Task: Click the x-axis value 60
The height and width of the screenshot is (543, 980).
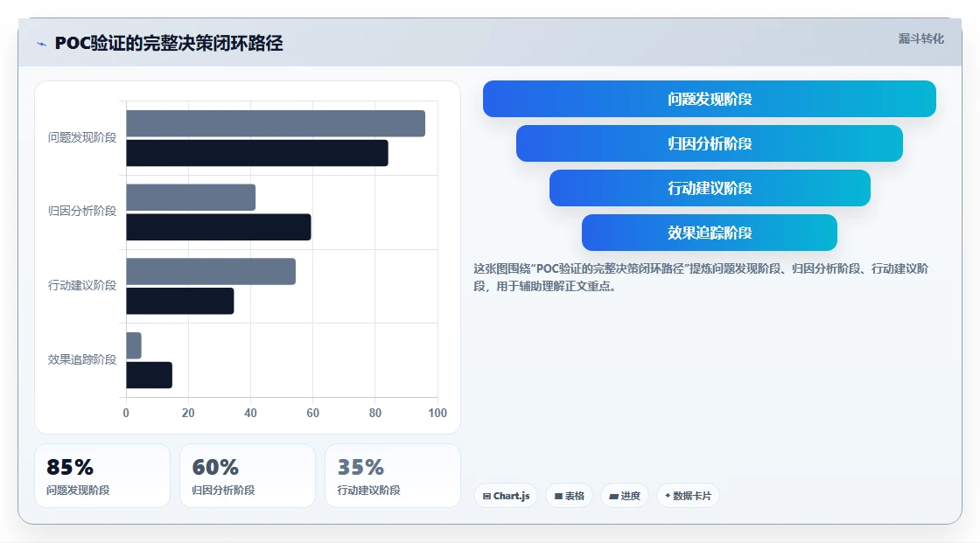Action: click(x=312, y=413)
